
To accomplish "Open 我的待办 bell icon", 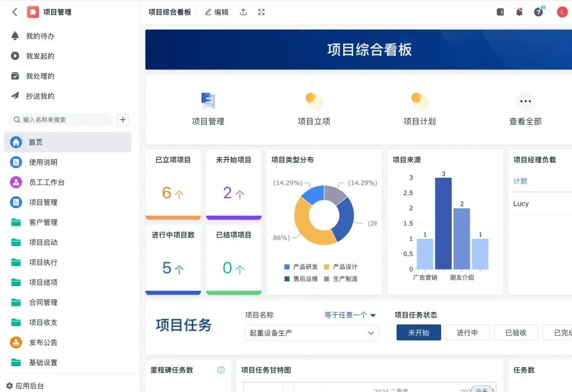I will click(15, 35).
